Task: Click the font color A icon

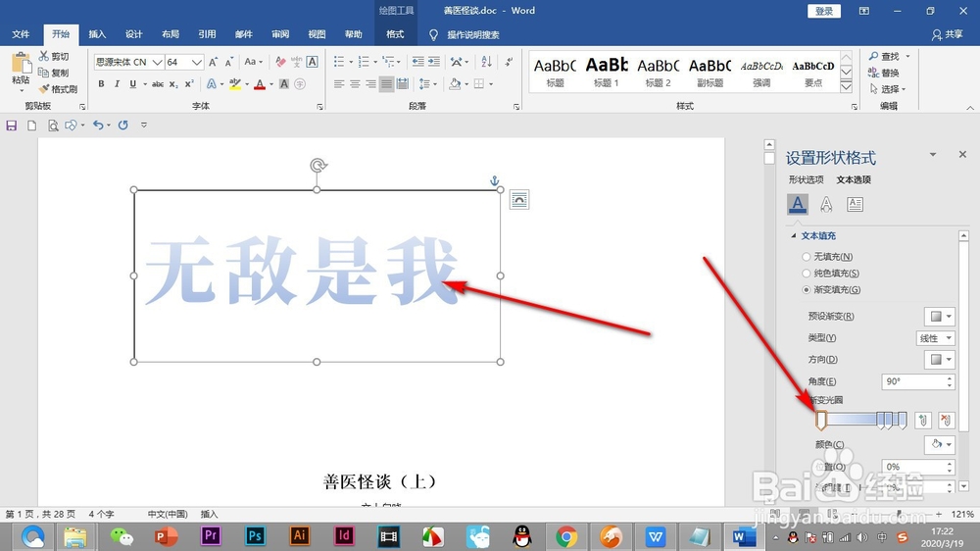Action: click(x=260, y=83)
